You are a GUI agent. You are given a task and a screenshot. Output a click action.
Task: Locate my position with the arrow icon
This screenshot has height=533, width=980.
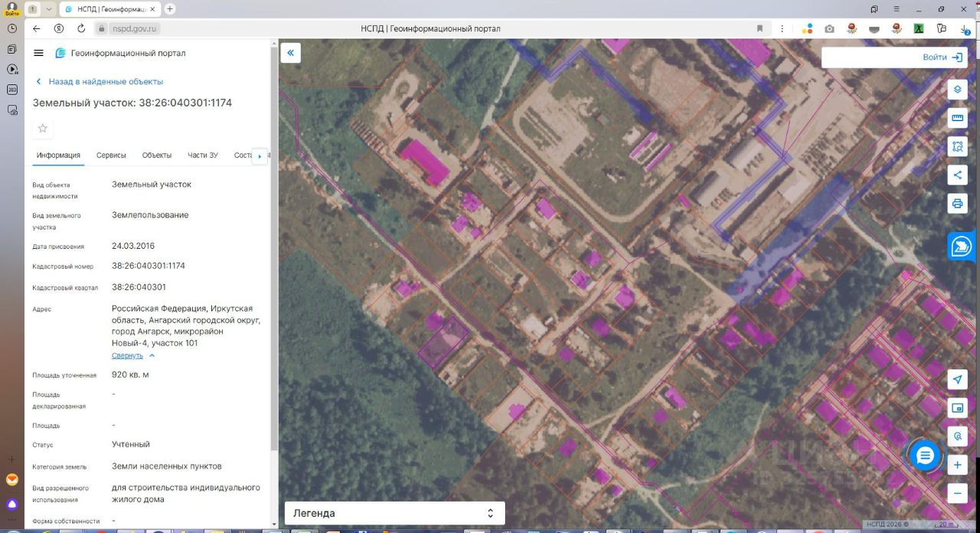(957, 380)
